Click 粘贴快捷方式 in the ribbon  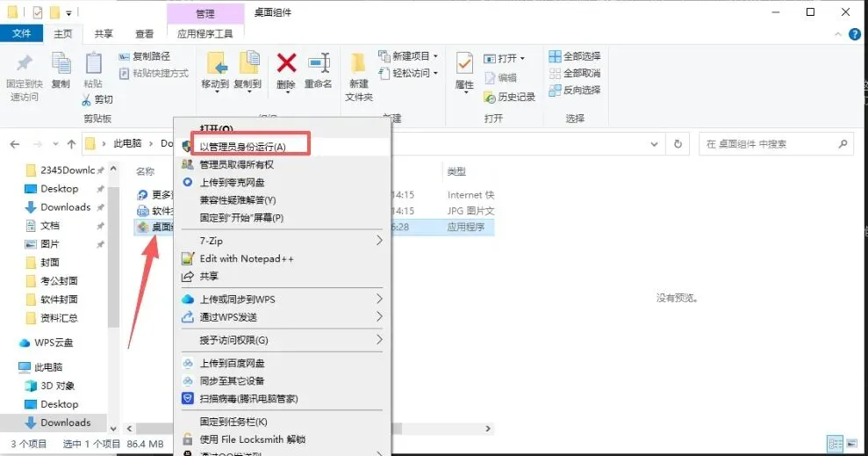(x=154, y=73)
